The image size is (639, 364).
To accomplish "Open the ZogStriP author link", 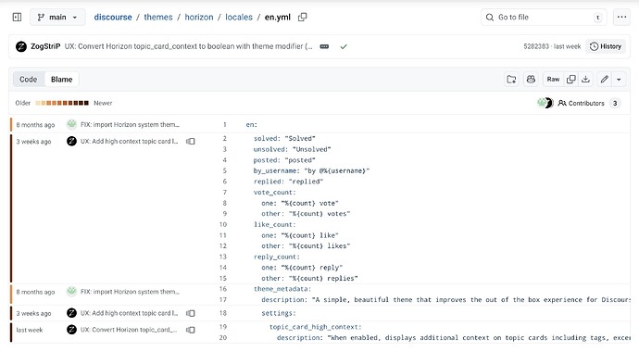I will coord(45,46).
